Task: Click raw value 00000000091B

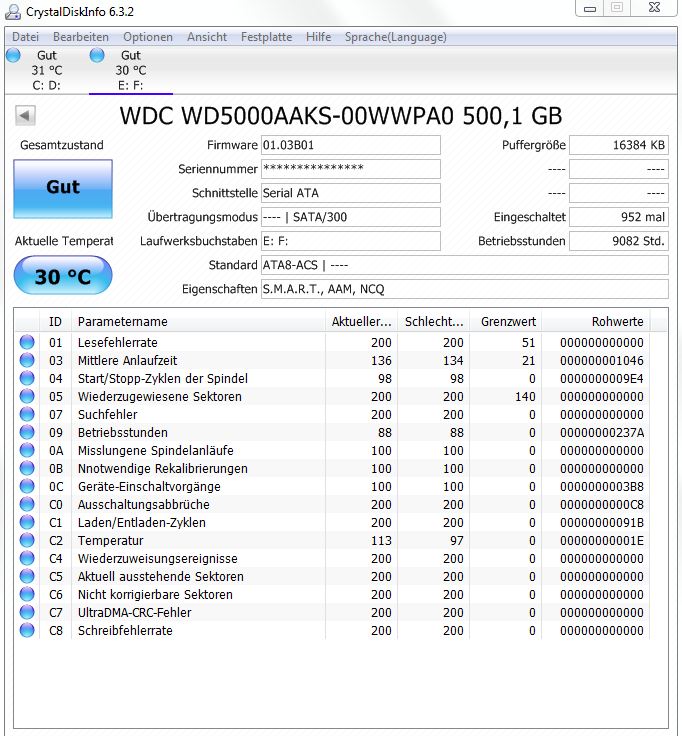Action: pyautogui.click(x=602, y=522)
